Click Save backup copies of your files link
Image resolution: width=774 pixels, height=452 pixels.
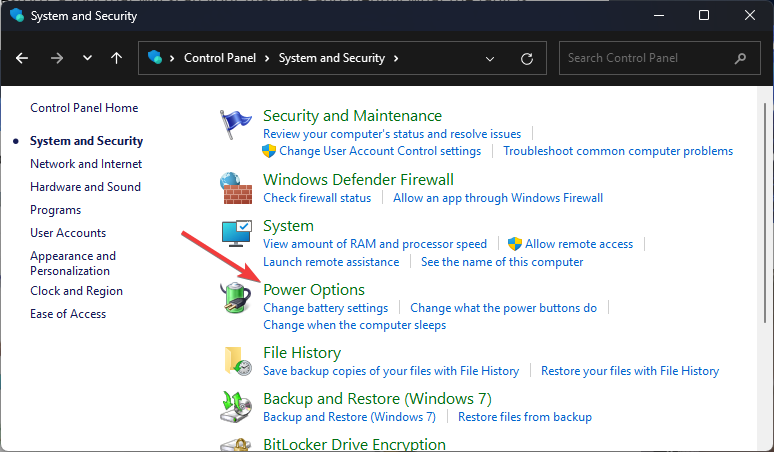[x=391, y=371]
